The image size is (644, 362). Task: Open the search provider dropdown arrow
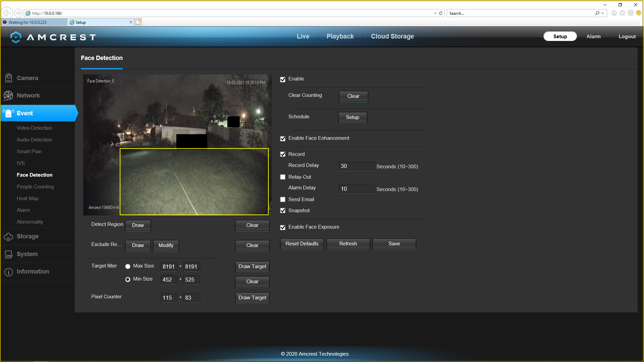[603, 13]
